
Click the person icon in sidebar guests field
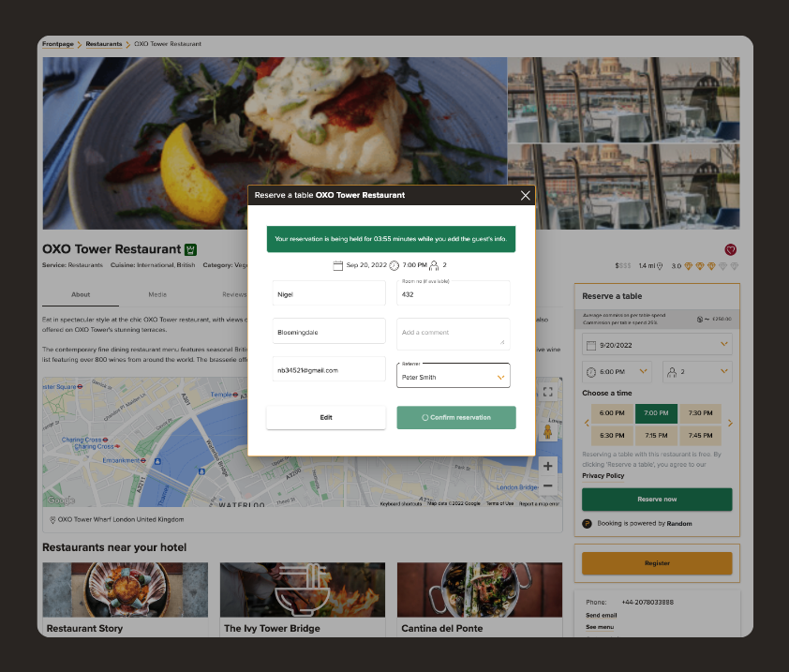coord(672,372)
